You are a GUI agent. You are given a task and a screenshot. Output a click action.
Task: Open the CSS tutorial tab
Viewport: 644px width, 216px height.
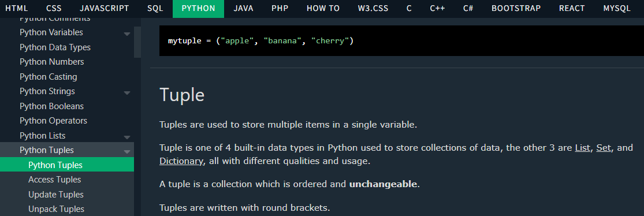(x=54, y=8)
